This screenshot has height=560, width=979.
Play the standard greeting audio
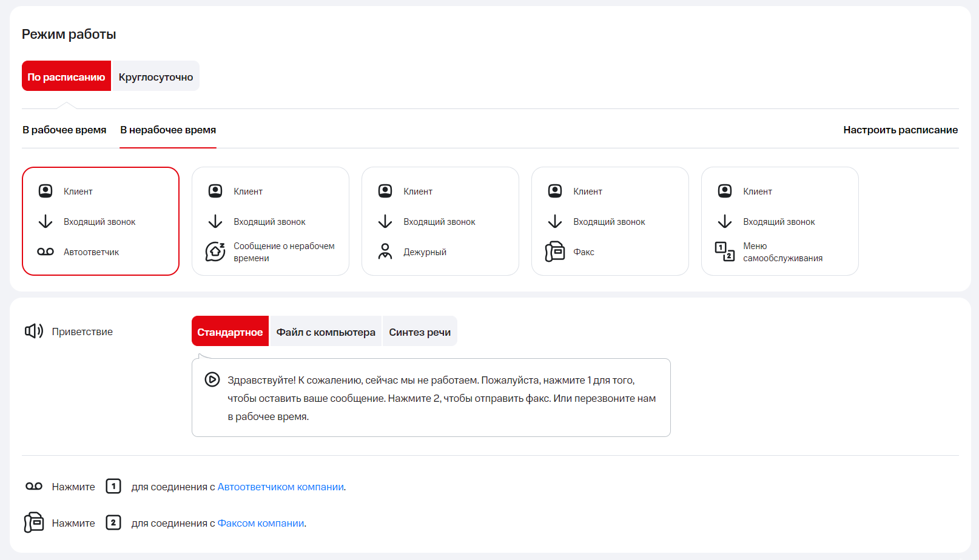point(212,379)
